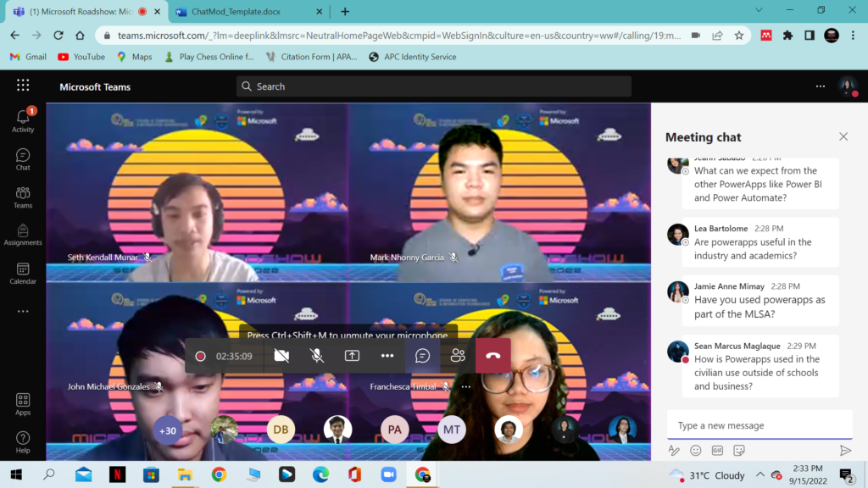Viewport: 868px width, 488px height.
Task: Show the +30 additional participants
Action: (168, 430)
